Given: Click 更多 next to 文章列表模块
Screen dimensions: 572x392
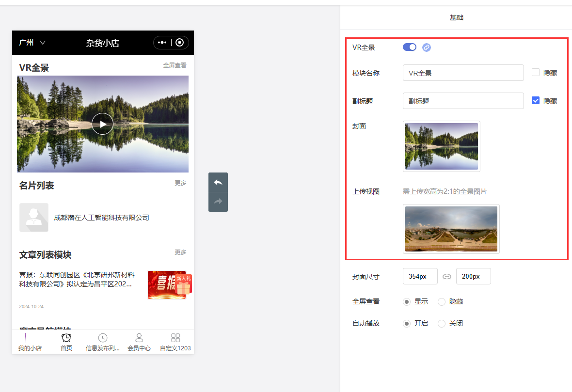Looking at the screenshot, I should 181,252.
